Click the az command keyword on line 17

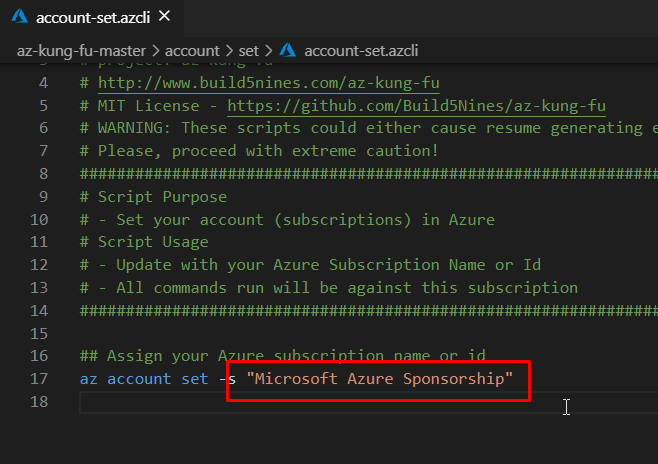click(89, 379)
